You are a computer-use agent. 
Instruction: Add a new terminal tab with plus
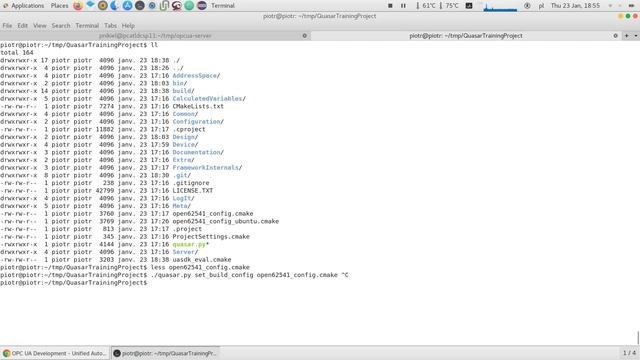tap(627, 36)
